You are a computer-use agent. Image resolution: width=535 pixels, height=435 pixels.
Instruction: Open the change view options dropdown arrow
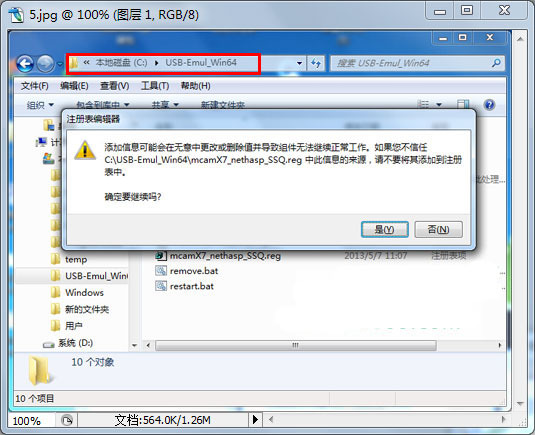(x=439, y=104)
